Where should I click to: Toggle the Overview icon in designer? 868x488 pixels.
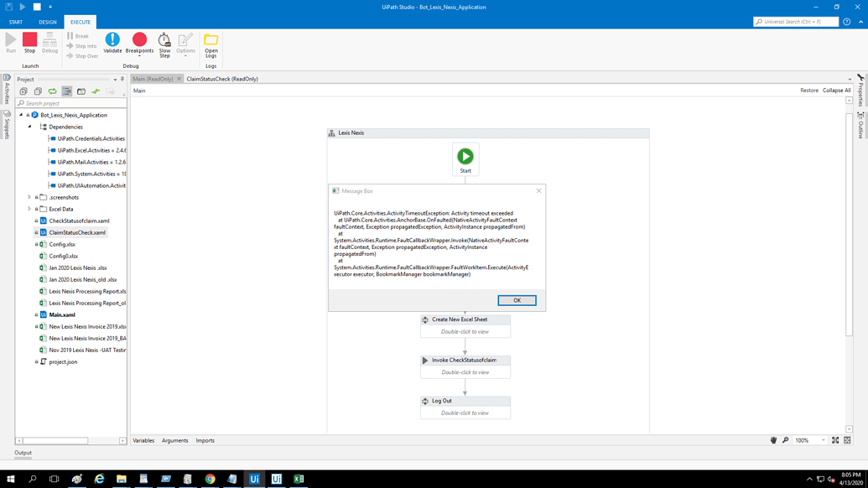coord(847,440)
